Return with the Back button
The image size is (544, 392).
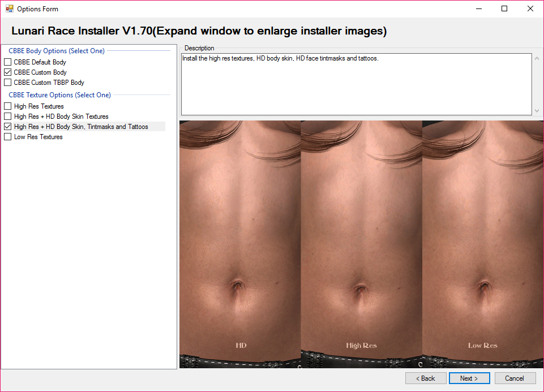point(426,378)
